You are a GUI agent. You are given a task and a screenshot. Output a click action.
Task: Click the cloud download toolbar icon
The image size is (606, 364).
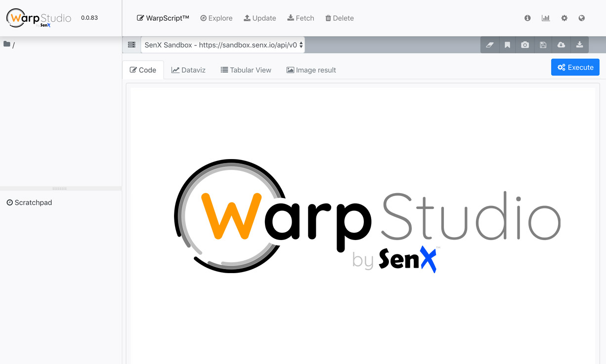pyautogui.click(x=561, y=45)
